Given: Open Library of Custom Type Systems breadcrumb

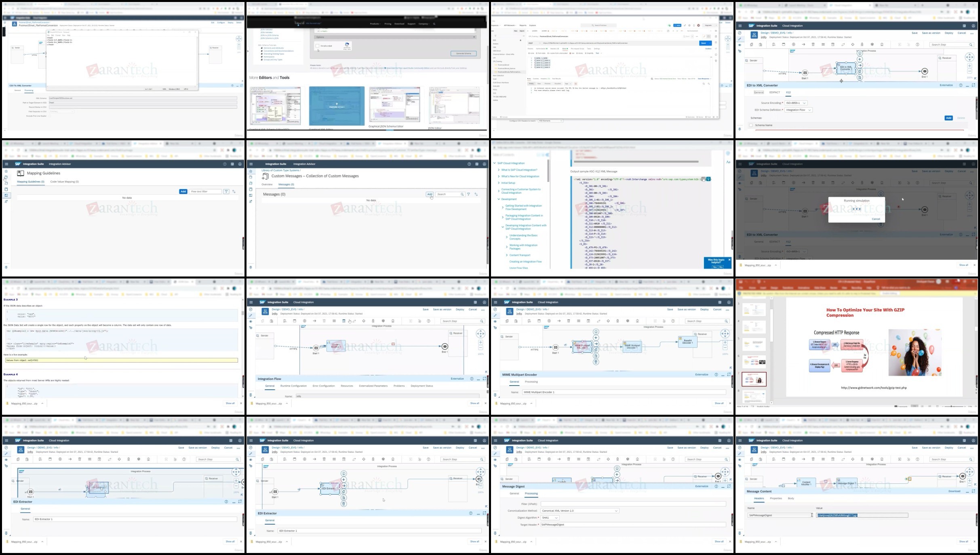Looking at the screenshot, I should click(x=281, y=171).
